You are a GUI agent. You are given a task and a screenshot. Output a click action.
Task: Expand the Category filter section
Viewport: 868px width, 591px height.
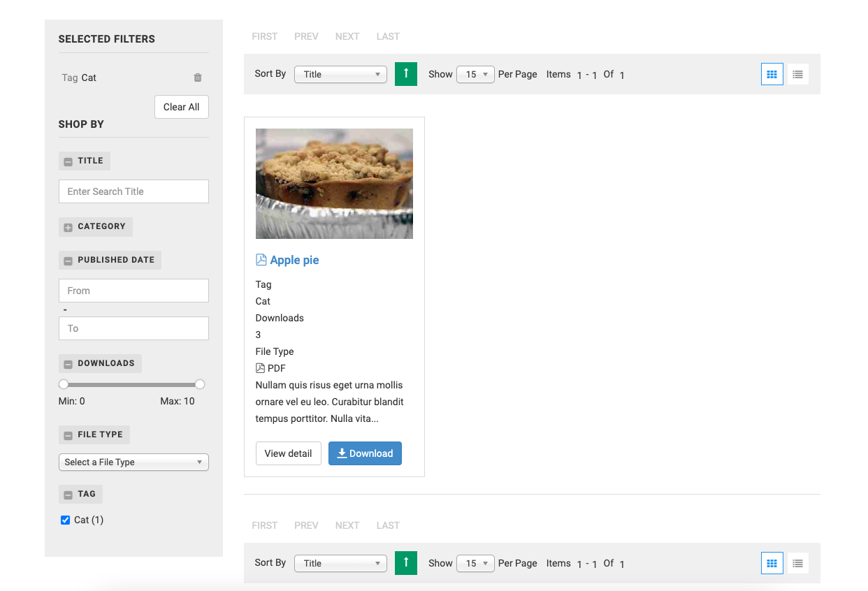(x=68, y=227)
